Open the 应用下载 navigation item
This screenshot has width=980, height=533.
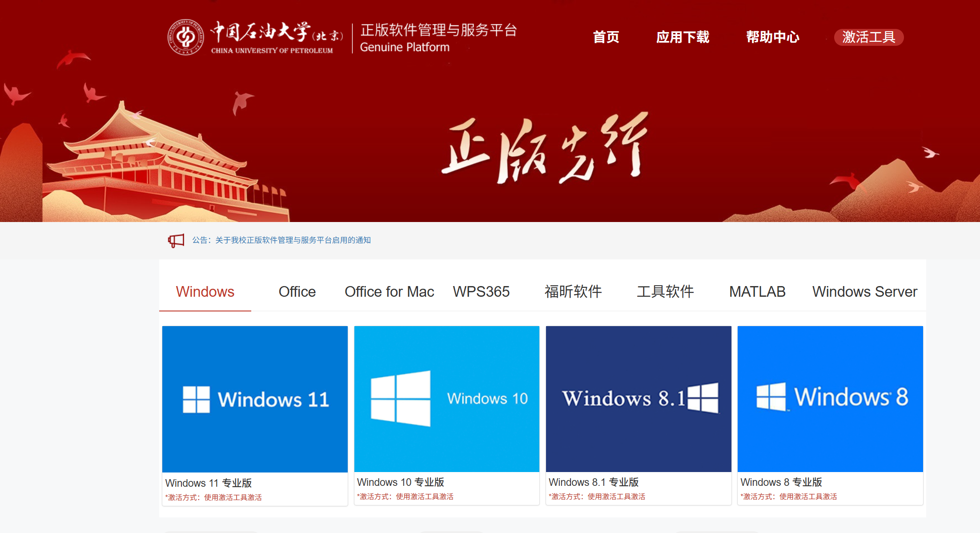pos(683,37)
